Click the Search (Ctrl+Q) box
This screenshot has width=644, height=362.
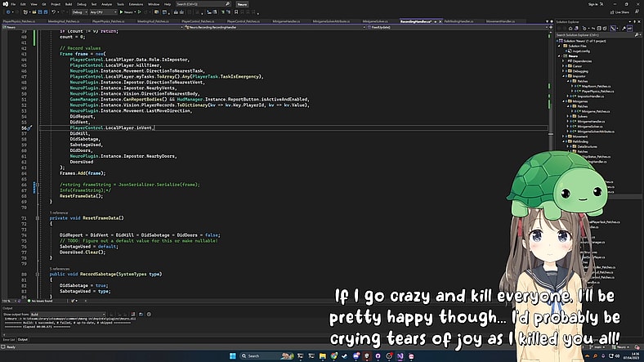point(203,4)
